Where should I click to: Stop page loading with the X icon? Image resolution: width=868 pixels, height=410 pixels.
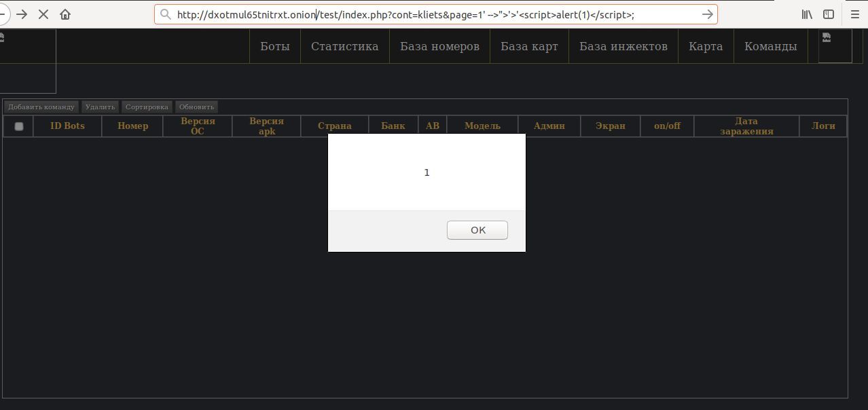click(43, 14)
